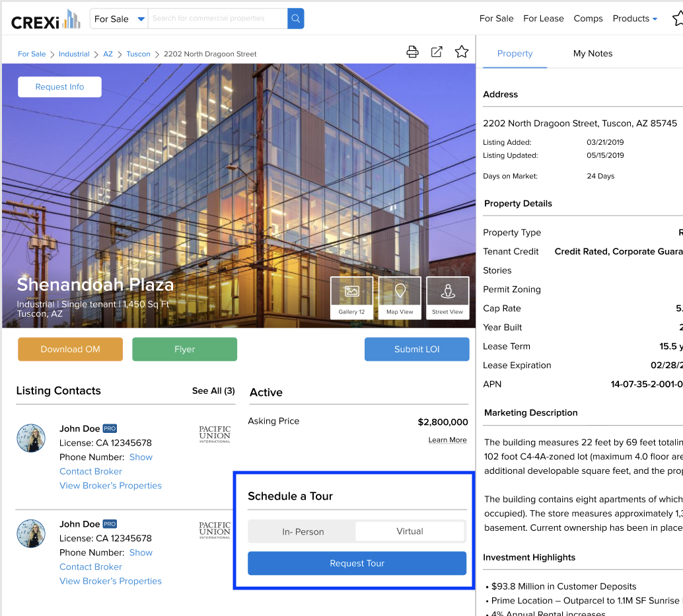Open the For Sale search dropdown

coord(119,19)
